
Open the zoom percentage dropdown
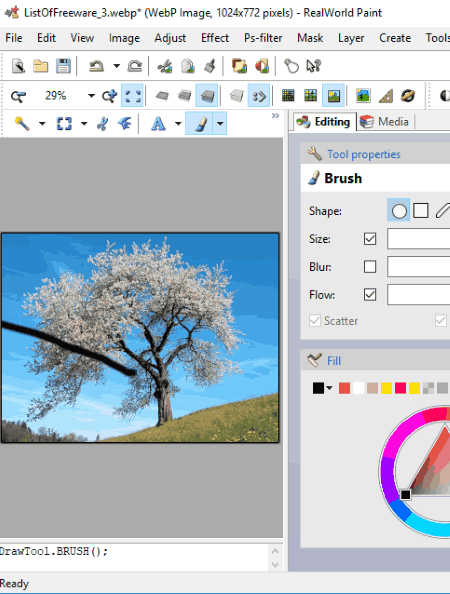91,96
